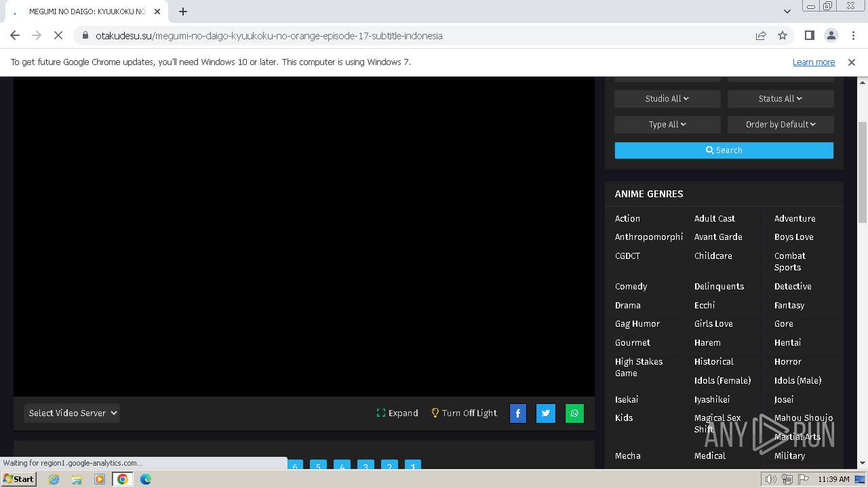Click the Learn more link
The image size is (868, 488).
click(814, 62)
